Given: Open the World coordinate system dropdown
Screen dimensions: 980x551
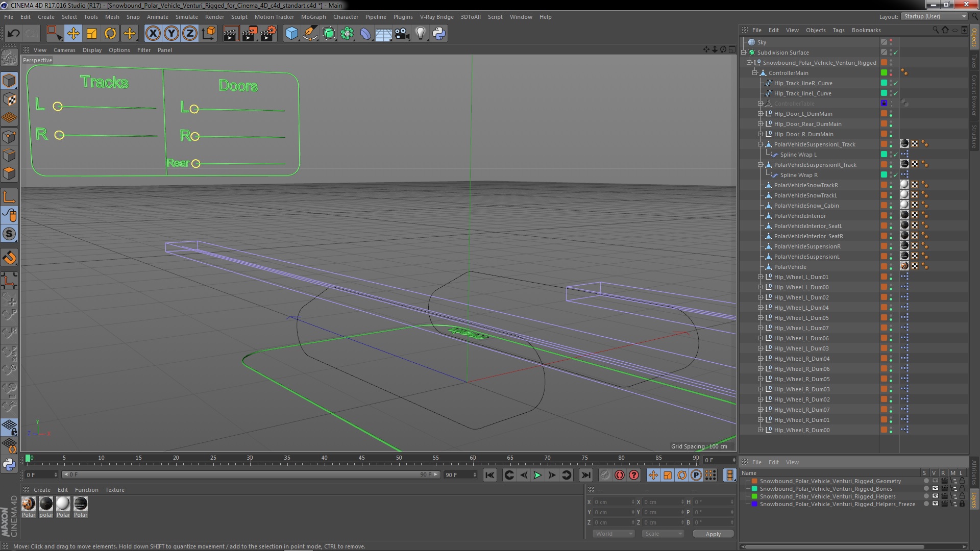Looking at the screenshot, I should [613, 534].
